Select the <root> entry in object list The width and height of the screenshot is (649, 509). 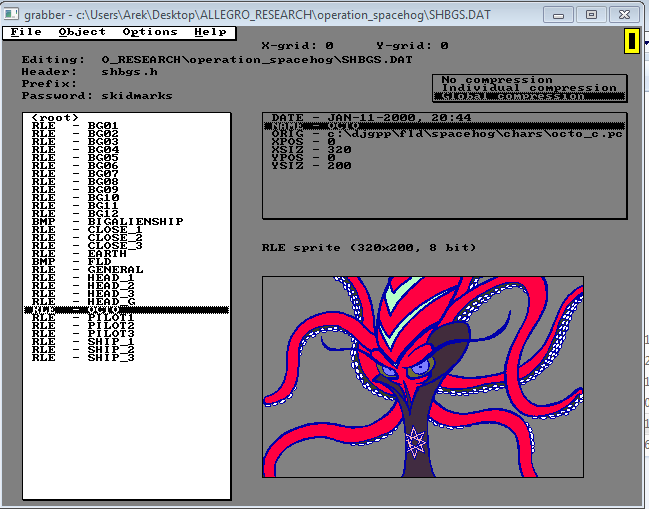56,118
